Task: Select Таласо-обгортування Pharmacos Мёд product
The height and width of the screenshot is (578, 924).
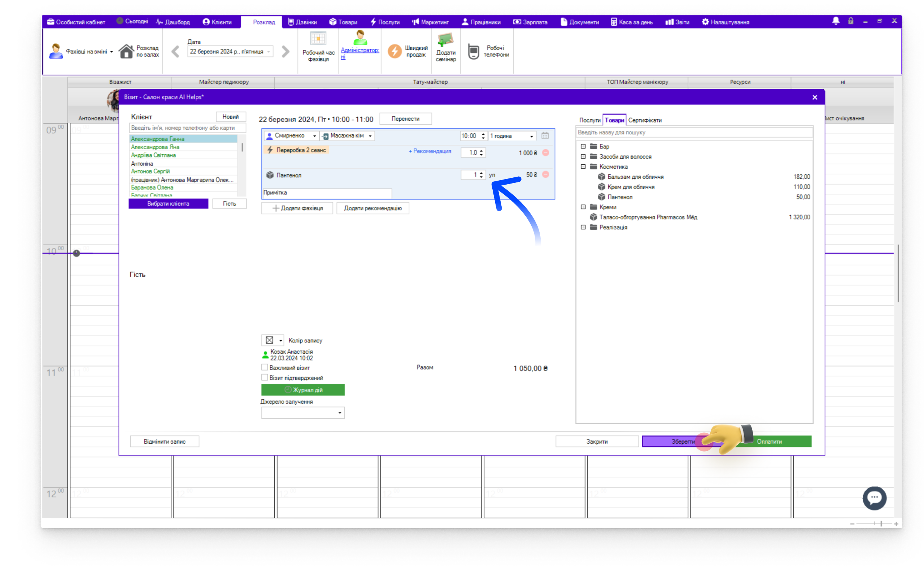Action: (x=648, y=217)
